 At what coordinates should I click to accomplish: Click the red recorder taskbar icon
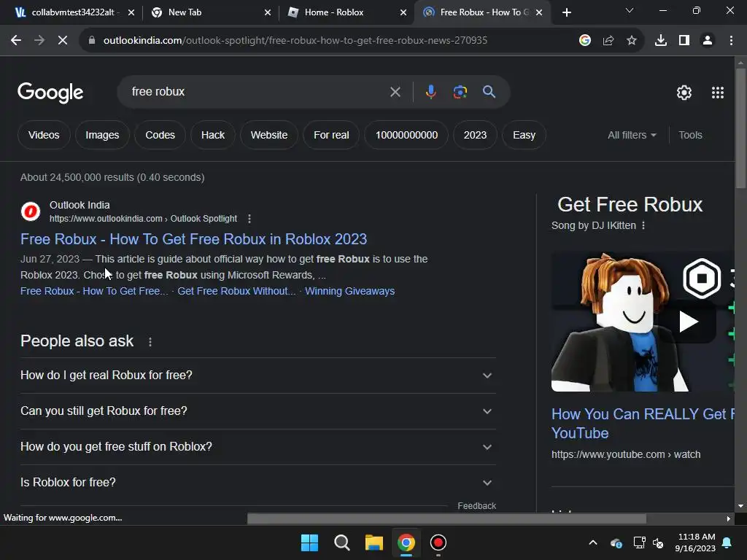[x=438, y=542]
